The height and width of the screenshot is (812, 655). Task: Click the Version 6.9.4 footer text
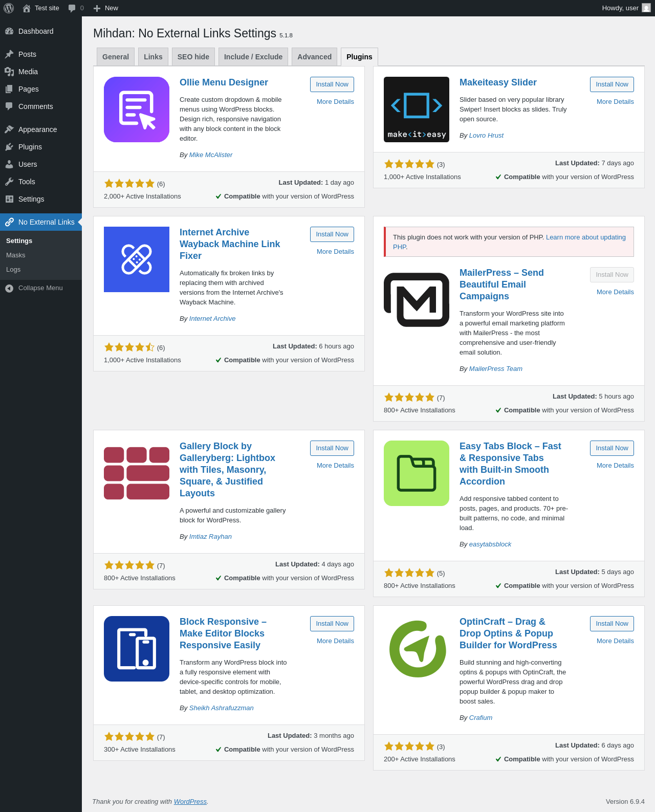625,802
